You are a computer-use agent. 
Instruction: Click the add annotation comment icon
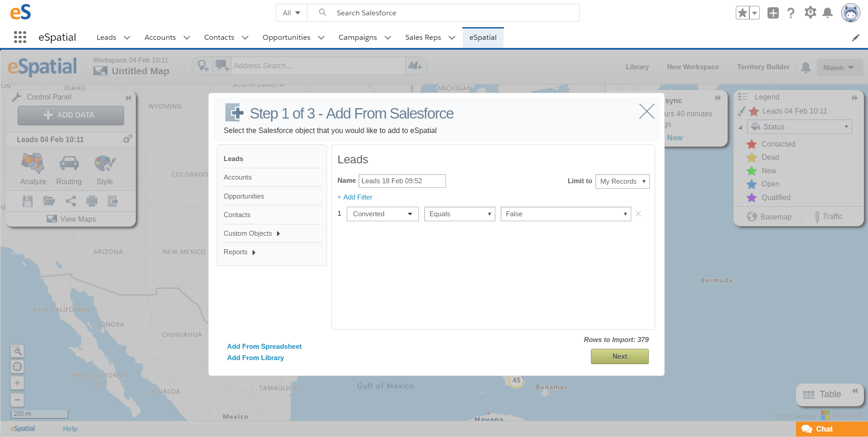(222, 66)
